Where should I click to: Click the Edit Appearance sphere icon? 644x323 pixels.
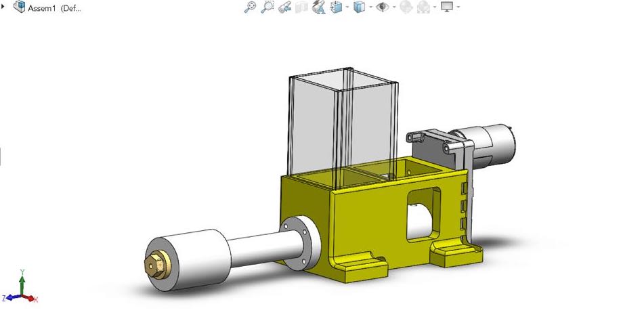406,7
